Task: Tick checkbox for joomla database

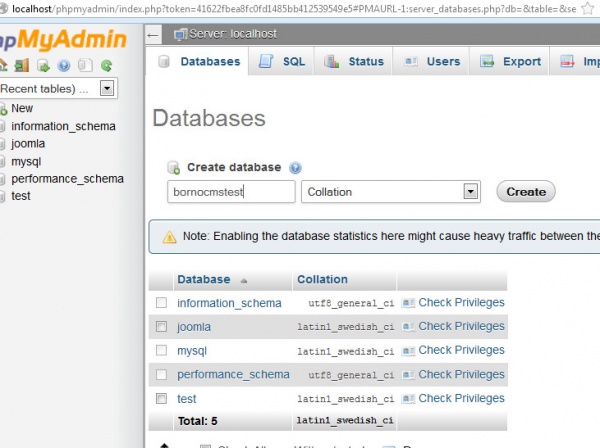Action: pyautogui.click(x=161, y=326)
